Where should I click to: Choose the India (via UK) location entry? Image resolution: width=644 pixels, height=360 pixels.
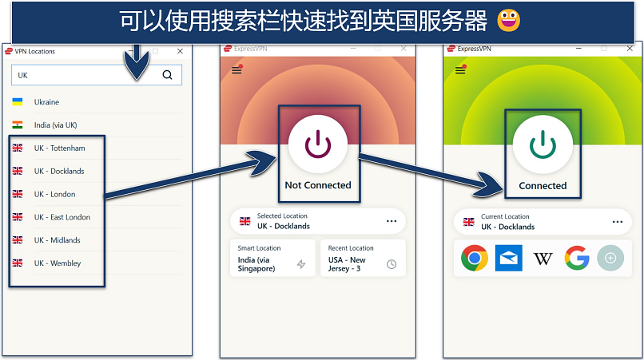(x=97, y=125)
